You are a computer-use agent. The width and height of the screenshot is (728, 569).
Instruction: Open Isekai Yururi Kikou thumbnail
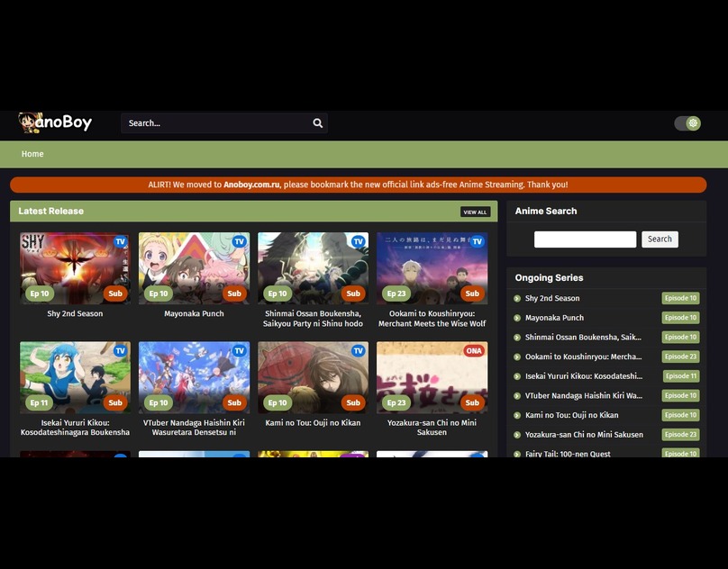tap(75, 377)
